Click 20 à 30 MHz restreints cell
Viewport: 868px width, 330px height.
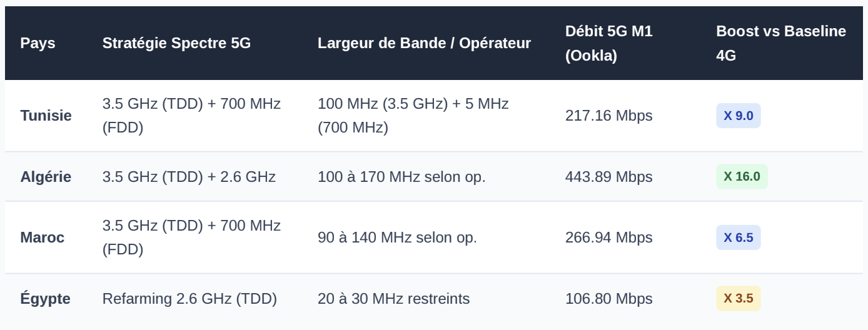point(393,299)
